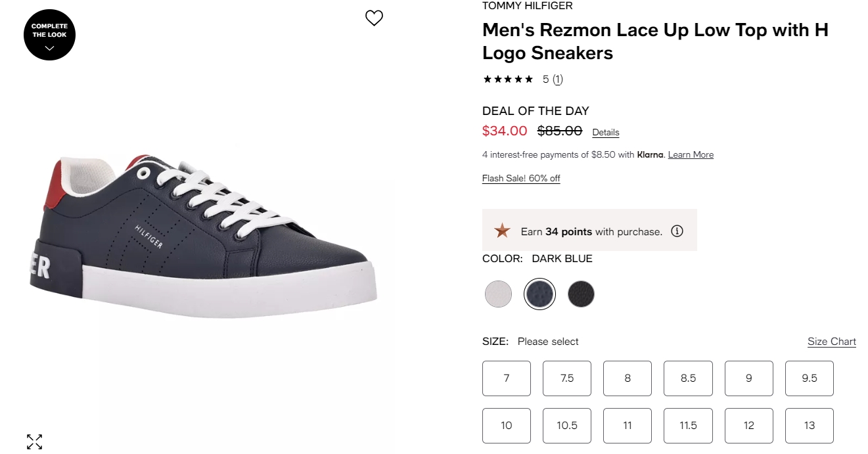The width and height of the screenshot is (868, 454).
Task: Open the Size Chart link
Action: click(832, 342)
